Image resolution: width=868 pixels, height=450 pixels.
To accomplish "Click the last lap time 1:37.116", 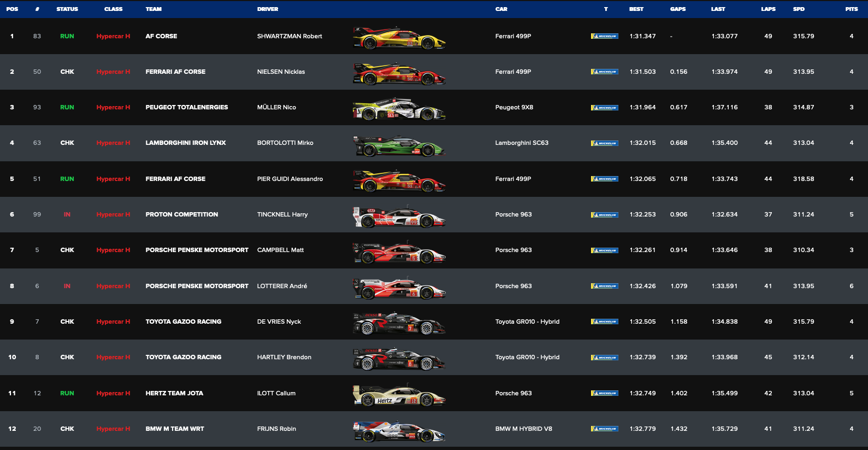I will [x=724, y=107].
